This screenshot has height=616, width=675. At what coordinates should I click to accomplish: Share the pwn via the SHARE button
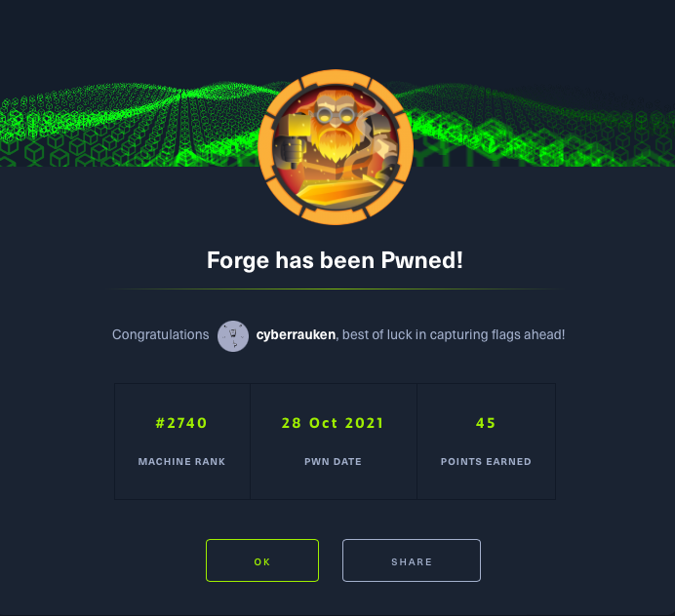(412, 560)
